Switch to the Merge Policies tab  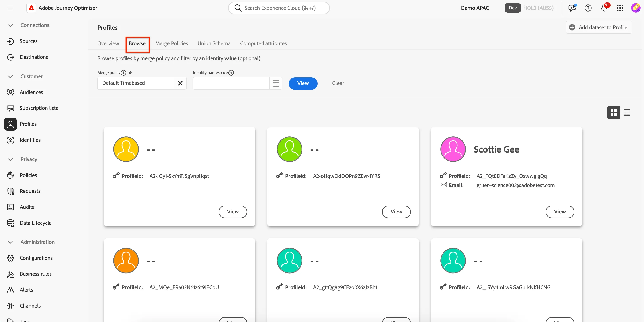point(172,43)
